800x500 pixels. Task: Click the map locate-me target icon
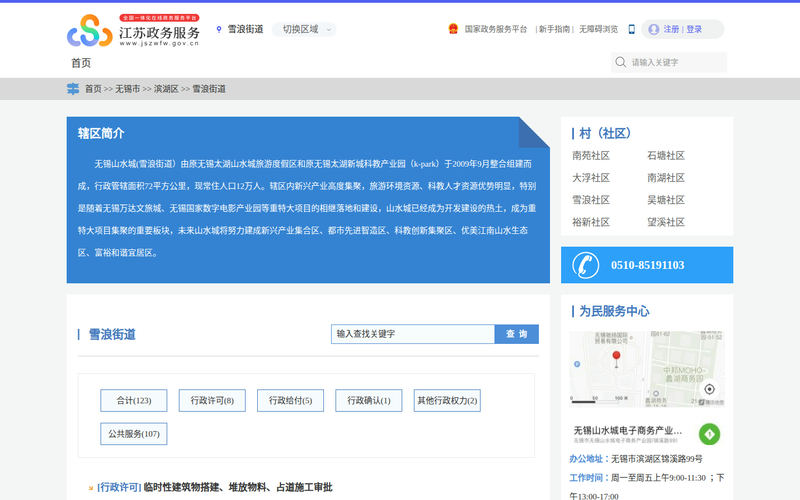click(x=709, y=389)
